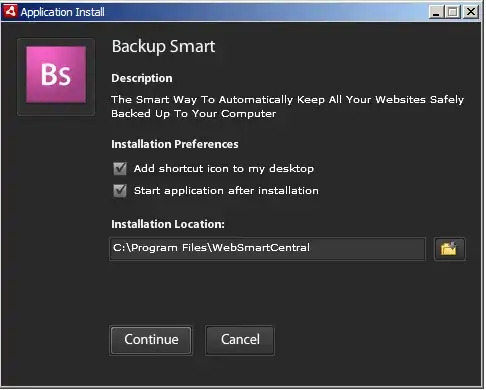Click the pink Bs Backup Smart logo

coord(56,75)
